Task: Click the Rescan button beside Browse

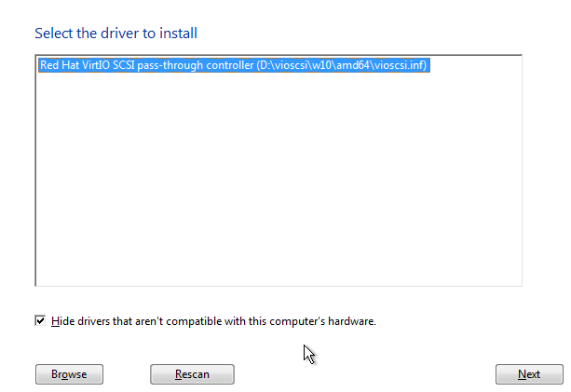Action: [192, 374]
